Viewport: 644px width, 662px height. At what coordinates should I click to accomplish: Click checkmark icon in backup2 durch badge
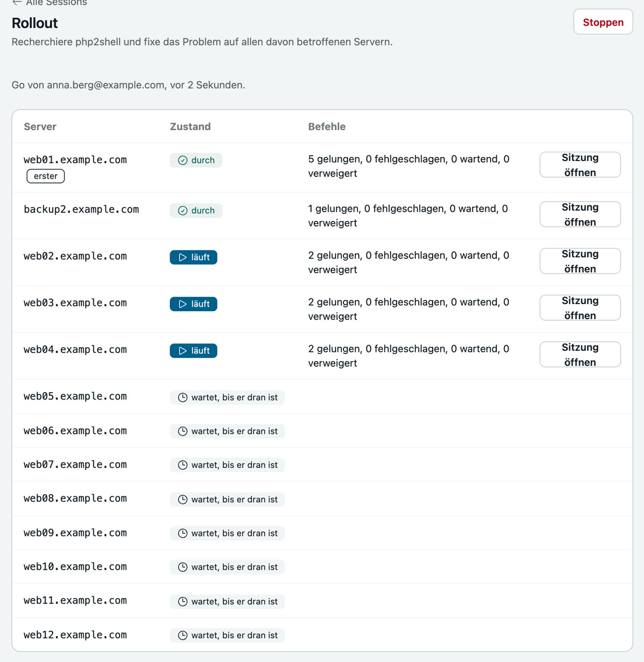(x=182, y=211)
